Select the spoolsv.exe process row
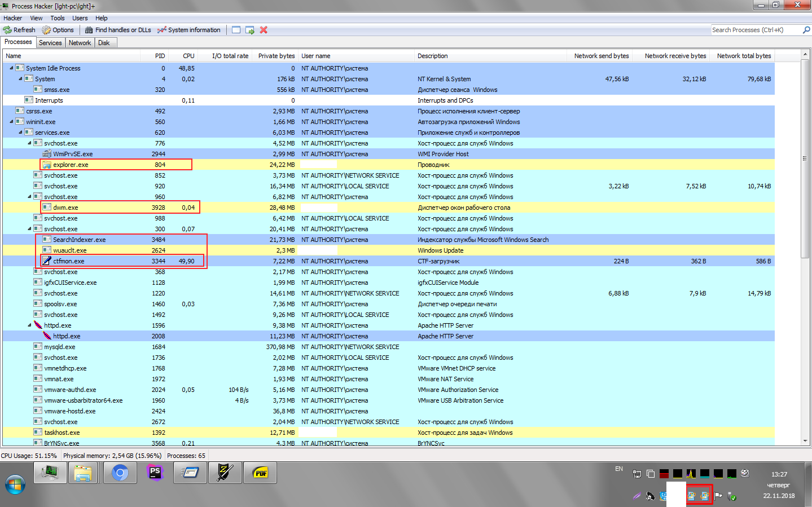812x507 pixels. tap(389, 304)
